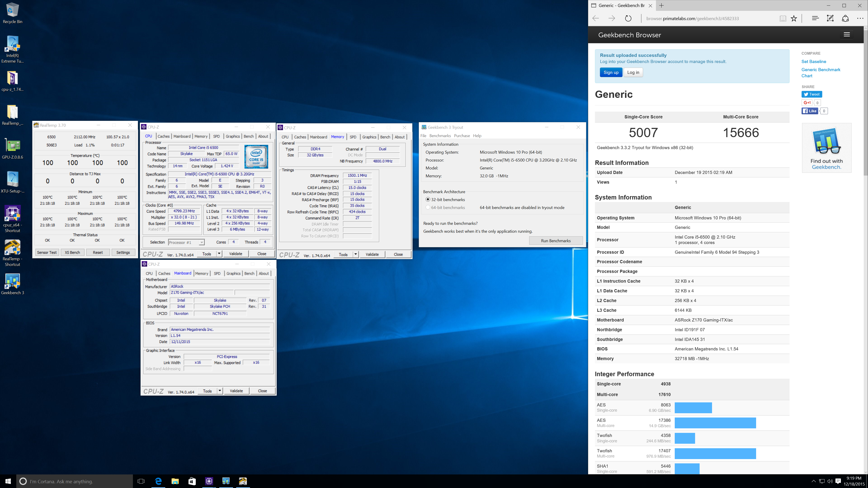The image size is (868, 488).
Task: Make a Web Note in Edge
Action: pos(830,19)
